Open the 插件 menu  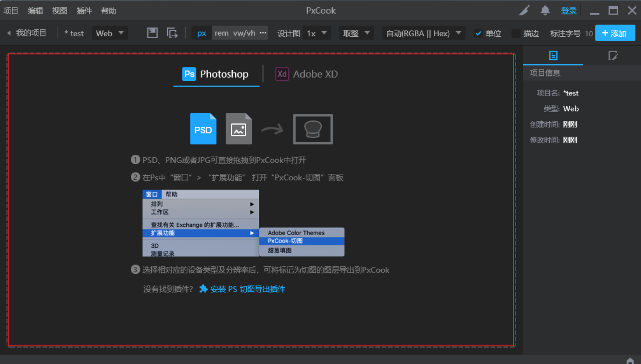[x=84, y=11]
